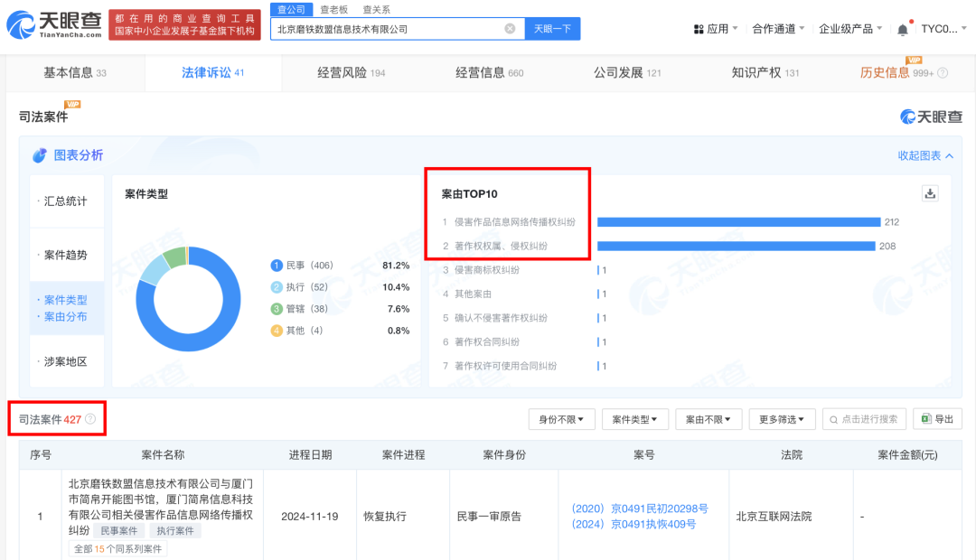Switch to 公司发展 tab
Viewport: 976px width, 560px height.
pyautogui.click(x=627, y=73)
